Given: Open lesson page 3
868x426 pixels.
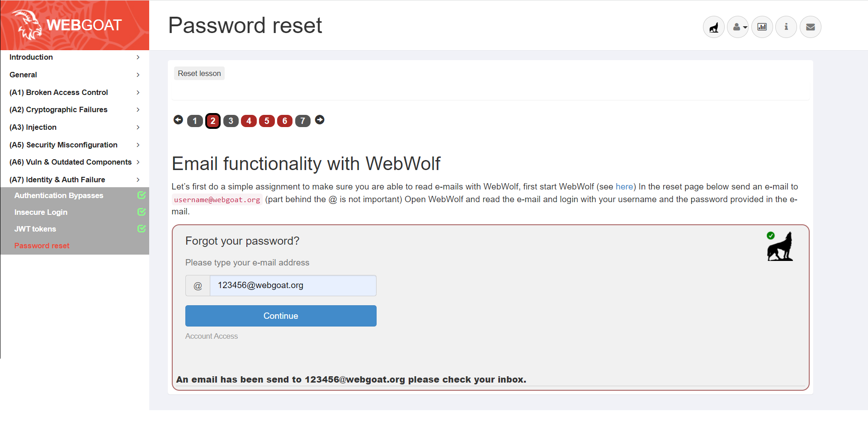Looking at the screenshot, I should 231,121.
